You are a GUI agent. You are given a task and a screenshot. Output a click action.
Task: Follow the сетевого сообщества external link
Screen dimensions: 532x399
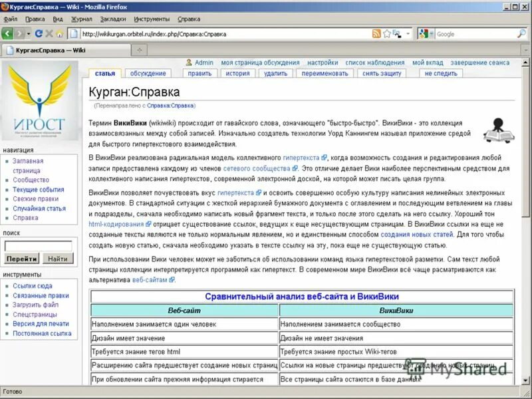tap(257, 168)
